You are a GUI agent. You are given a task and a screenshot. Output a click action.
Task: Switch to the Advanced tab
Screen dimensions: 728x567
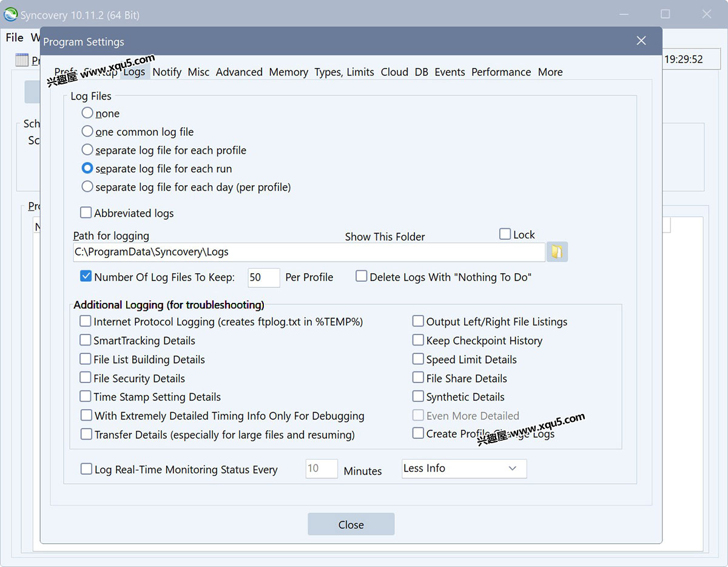(x=239, y=72)
